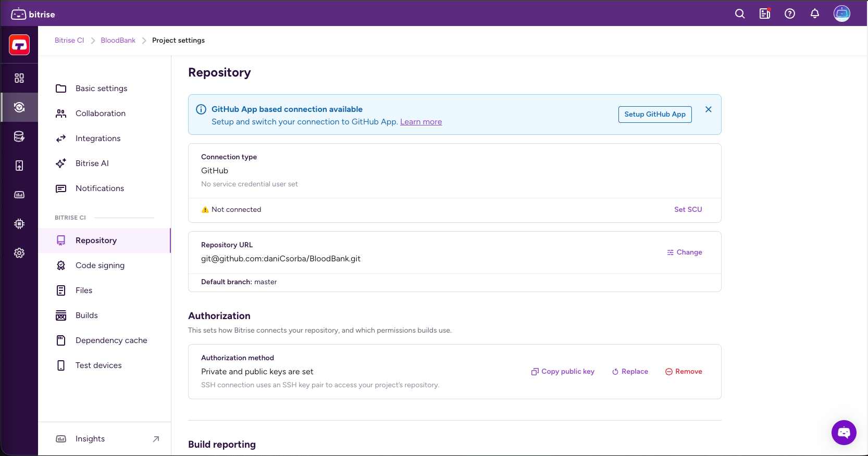Open Insights from the sidebar bottom
868x456 pixels.
coord(105,439)
